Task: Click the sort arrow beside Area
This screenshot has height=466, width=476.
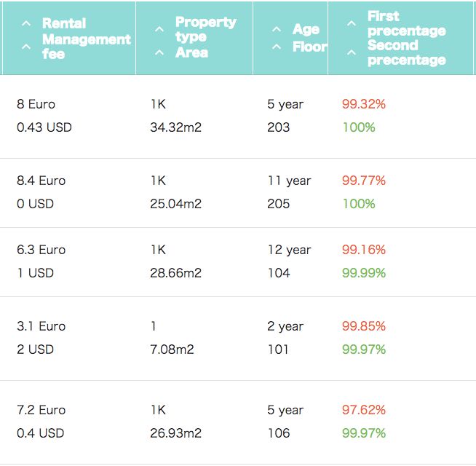Action: pyautogui.click(x=159, y=52)
